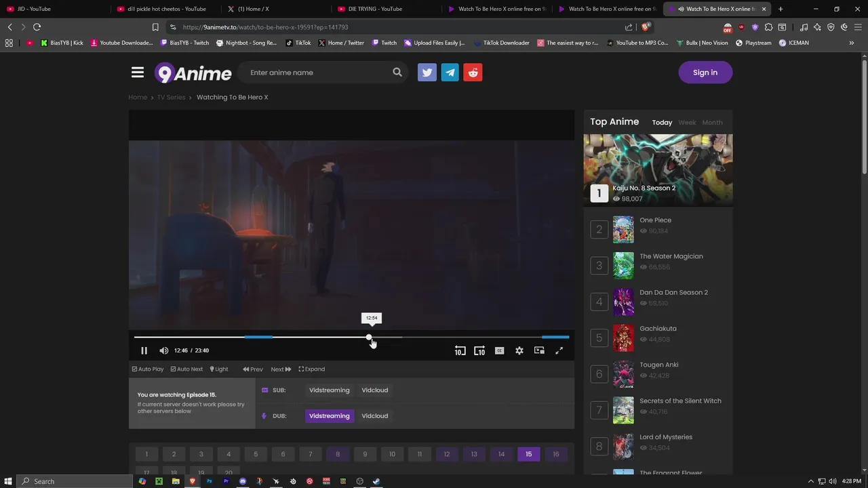This screenshot has width=868, height=488.
Task: Select episode 1
Action: 146,454
